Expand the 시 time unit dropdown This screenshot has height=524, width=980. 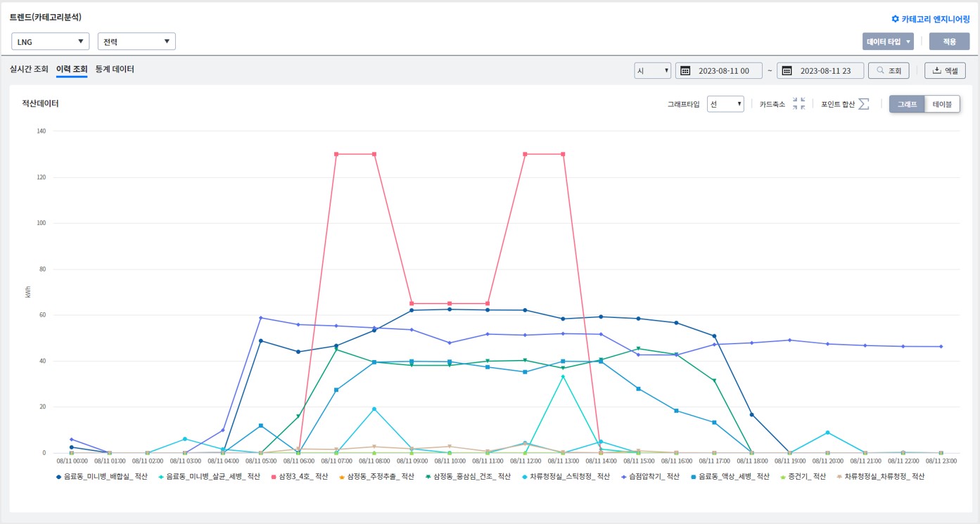pyautogui.click(x=652, y=70)
